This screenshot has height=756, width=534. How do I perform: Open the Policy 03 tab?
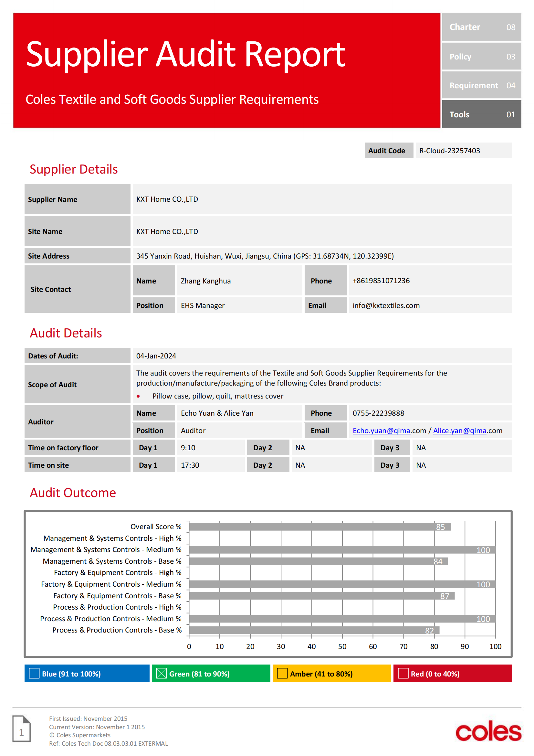point(481,56)
